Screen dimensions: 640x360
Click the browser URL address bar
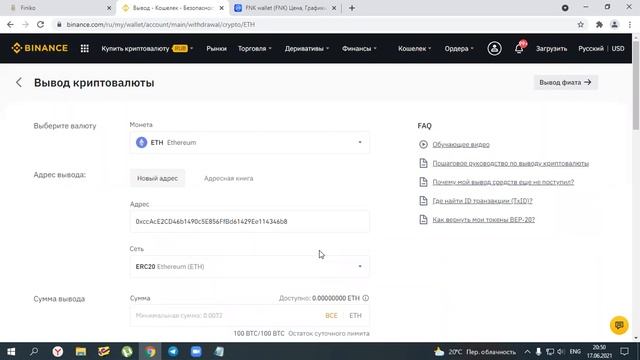[314, 24]
